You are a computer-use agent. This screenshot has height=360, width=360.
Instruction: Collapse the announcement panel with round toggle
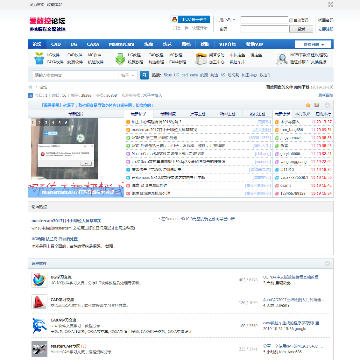pyautogui.click(x=327, y=105)
